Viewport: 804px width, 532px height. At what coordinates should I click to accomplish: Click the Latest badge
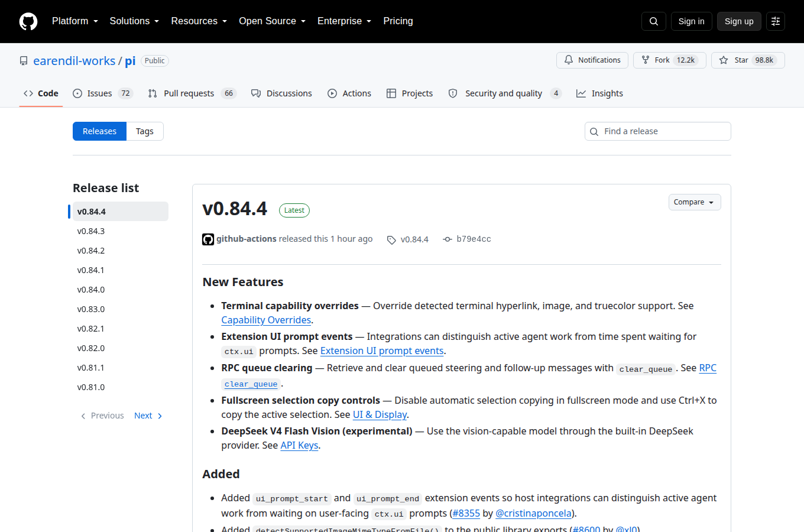point(294,210)
